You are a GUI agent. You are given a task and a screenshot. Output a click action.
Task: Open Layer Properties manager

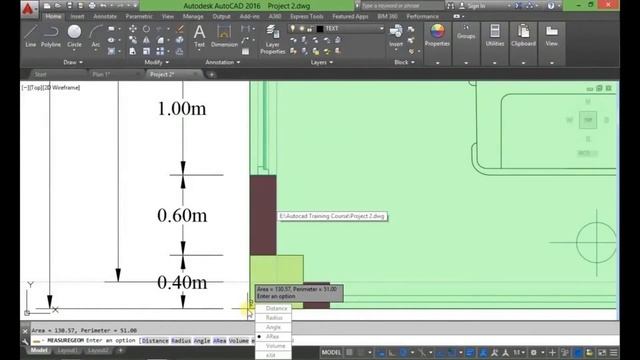[273, 40]
